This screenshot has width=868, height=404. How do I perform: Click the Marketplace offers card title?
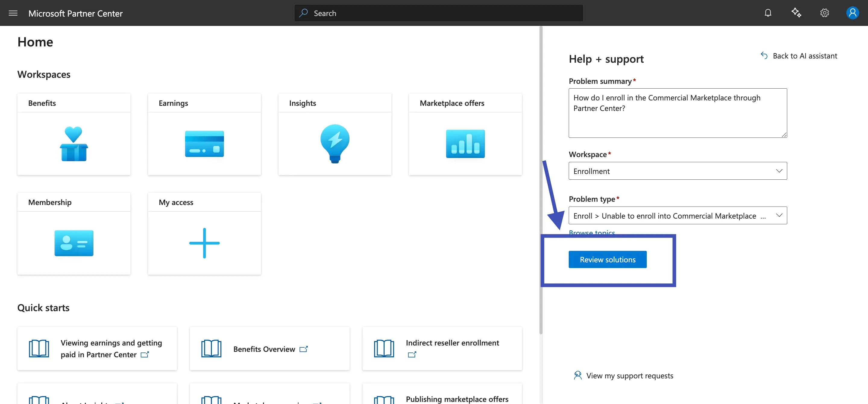pyautogui.click(x=452, y=103)
